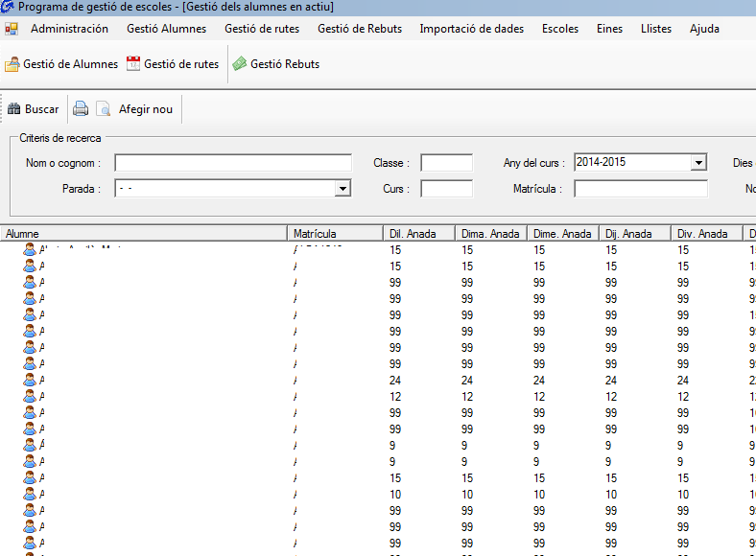Open the Importació de dades menu
The image size is (756, 556).
point(471,29)
